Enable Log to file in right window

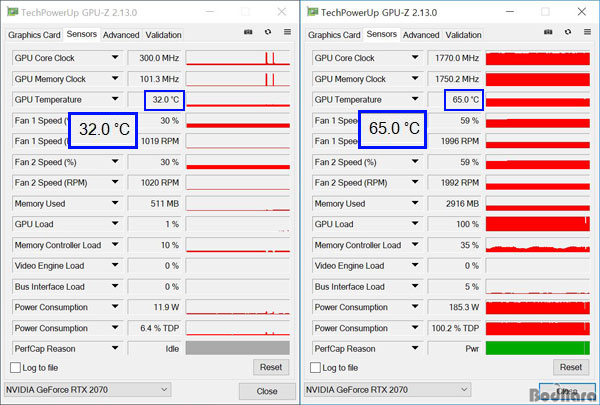[x=315, y=368]
